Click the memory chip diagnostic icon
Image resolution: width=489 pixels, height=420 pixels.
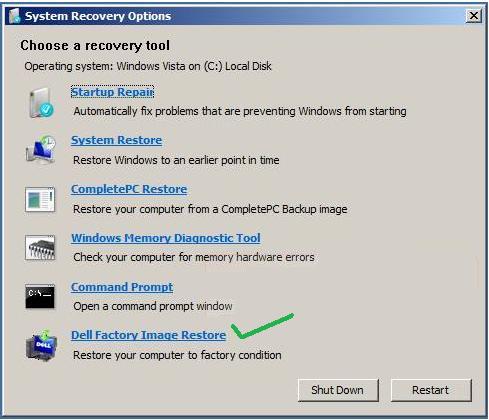coord(40,248)
